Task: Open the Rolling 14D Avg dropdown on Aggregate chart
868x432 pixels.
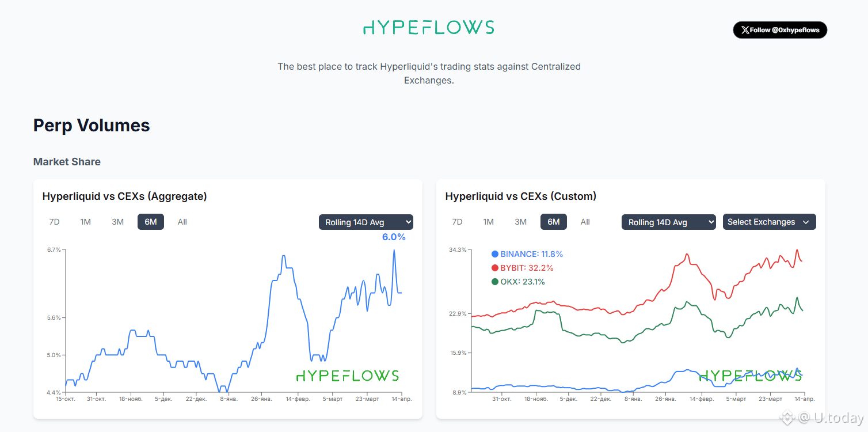Action: pyautogui.click(x=366, y=221)
